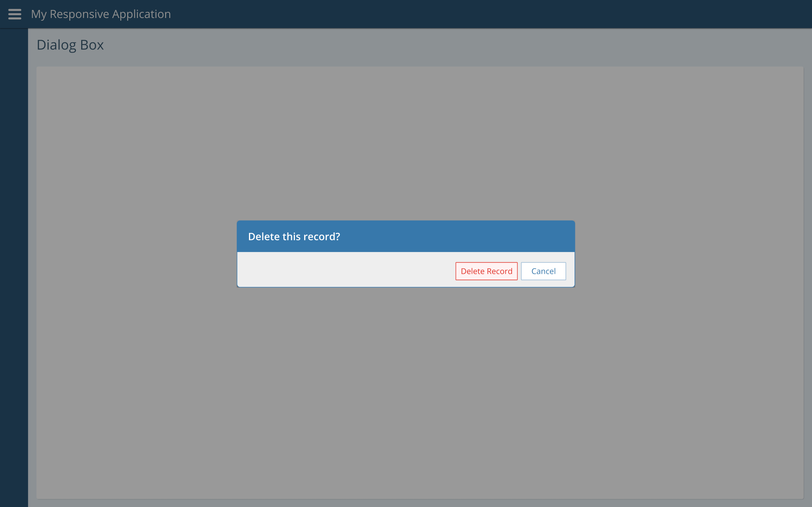
Task: Click the dimmed overlay left of dialog
Action: click(134, 253)
